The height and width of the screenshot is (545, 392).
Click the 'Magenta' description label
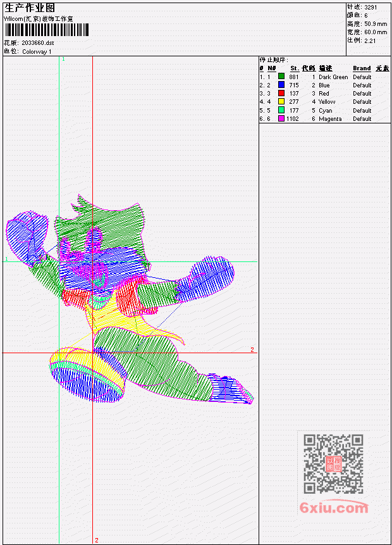tap(330, 119)
